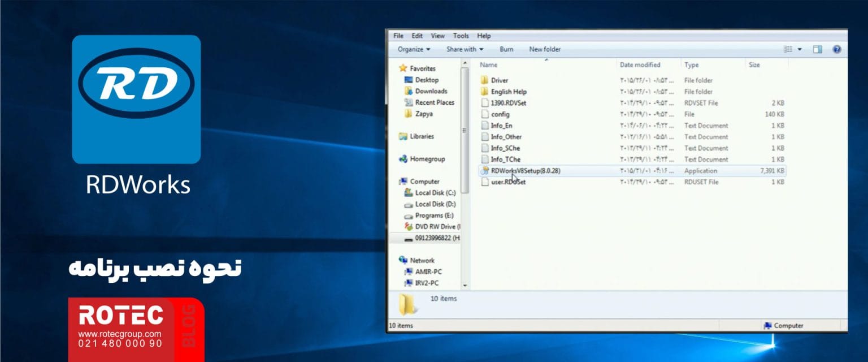Sort by Date modified column header
This screenshot has width=868, height=362.
point(640,65)
